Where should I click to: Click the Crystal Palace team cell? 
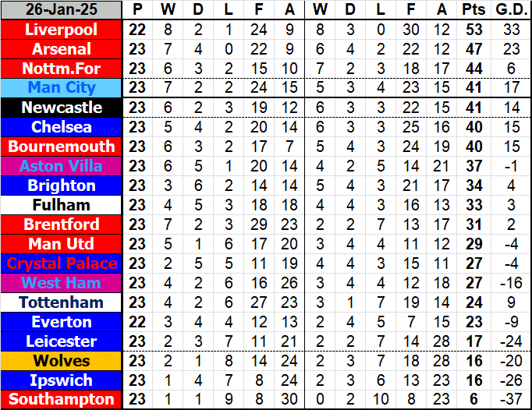click(62, 263)
